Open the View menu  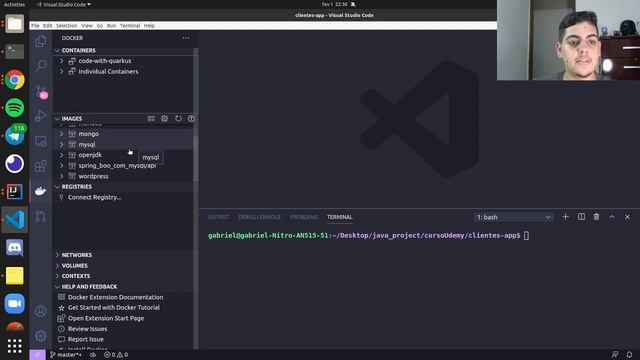(x=87, y=26)
